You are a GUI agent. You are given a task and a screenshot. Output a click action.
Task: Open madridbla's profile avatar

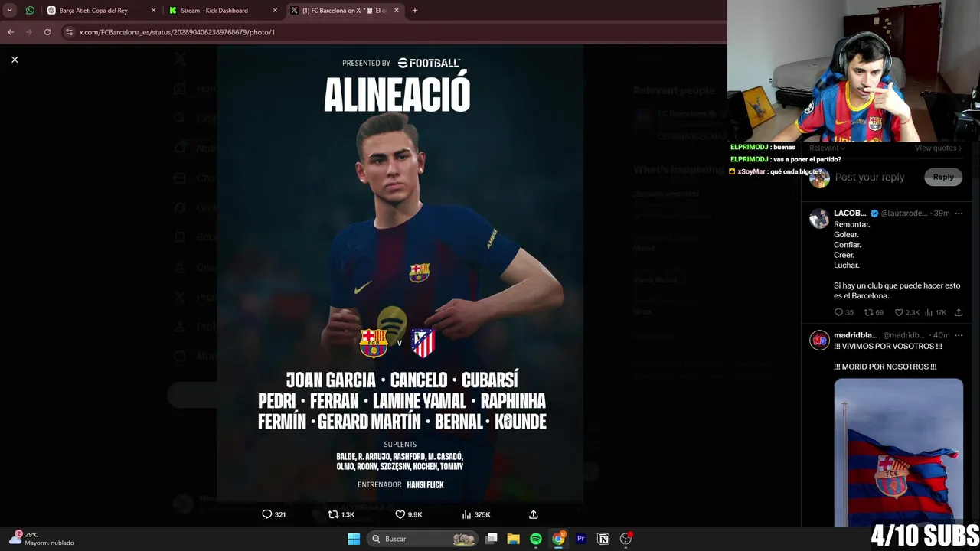coord(819,340)
